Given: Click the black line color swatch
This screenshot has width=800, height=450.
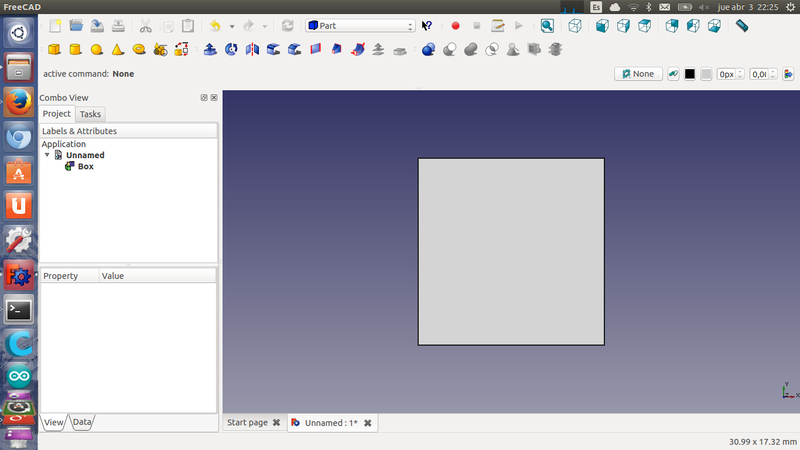Looking at the screenshot, I should (690, 74).
